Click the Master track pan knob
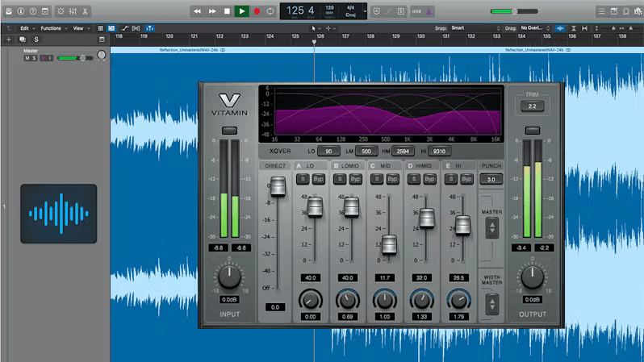 click(x=101, y=55)
